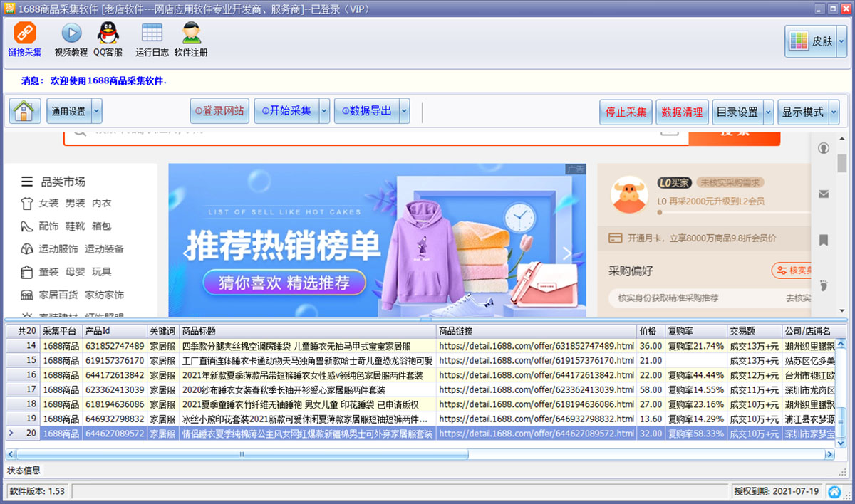Viewport: 855px width, 504px height.
Task: Select row 20 in the results table
Action: [x=285, y=433]
